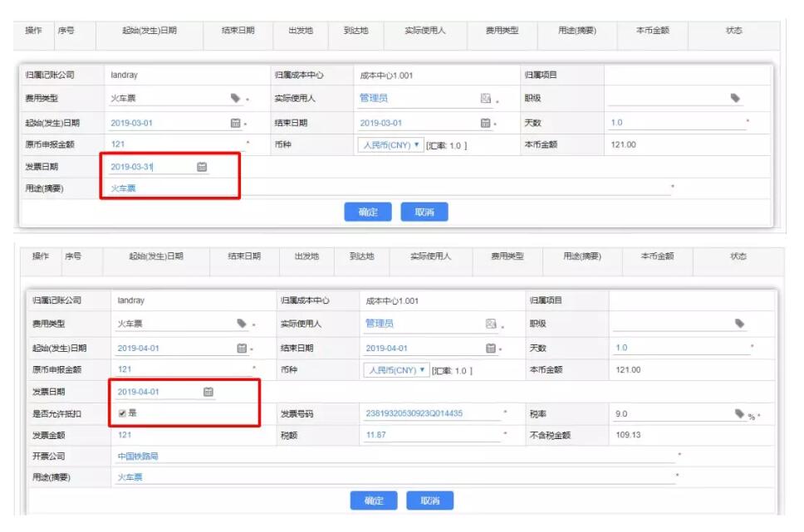
Task: Toggle the 是否允许抵扣 checkbox
Action: coord(123,413)
